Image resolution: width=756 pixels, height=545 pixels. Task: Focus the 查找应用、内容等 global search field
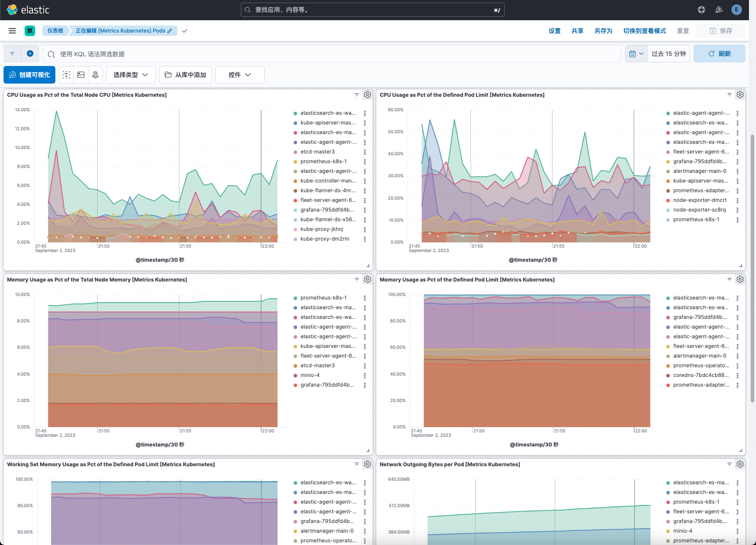(373, 10)
